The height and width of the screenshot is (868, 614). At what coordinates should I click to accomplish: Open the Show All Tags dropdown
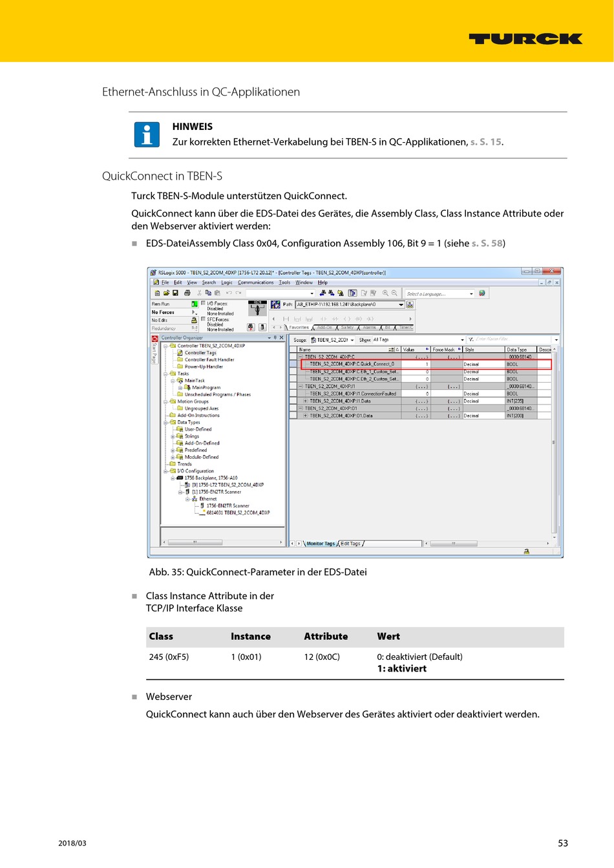tap(462, 340)
